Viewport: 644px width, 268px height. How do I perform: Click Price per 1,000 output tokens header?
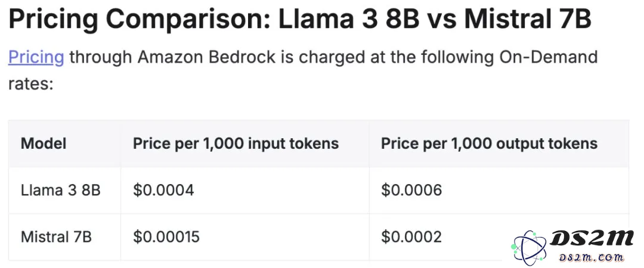click(489, 144)
